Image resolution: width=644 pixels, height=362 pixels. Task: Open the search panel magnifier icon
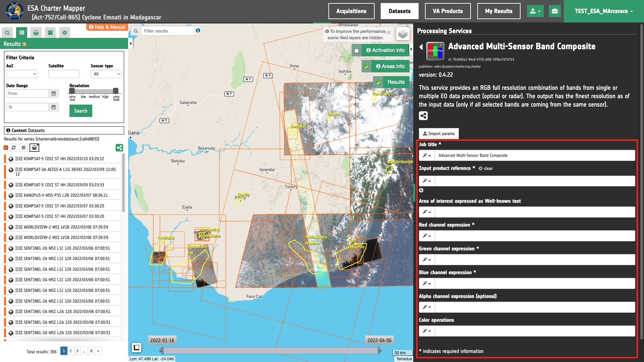7,33
